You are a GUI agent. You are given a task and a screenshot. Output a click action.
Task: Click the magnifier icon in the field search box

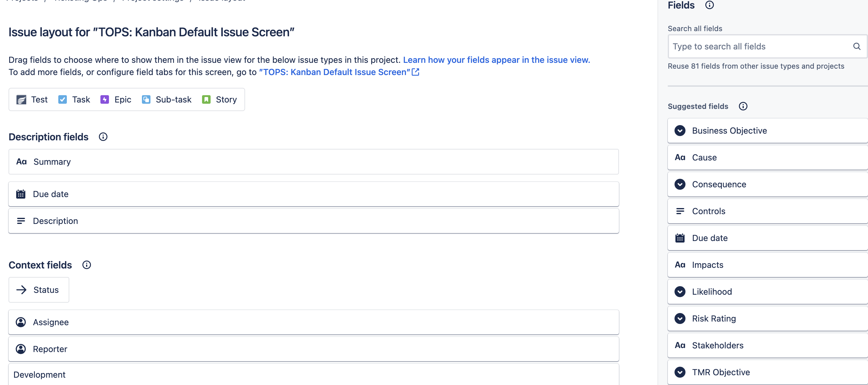857,46
